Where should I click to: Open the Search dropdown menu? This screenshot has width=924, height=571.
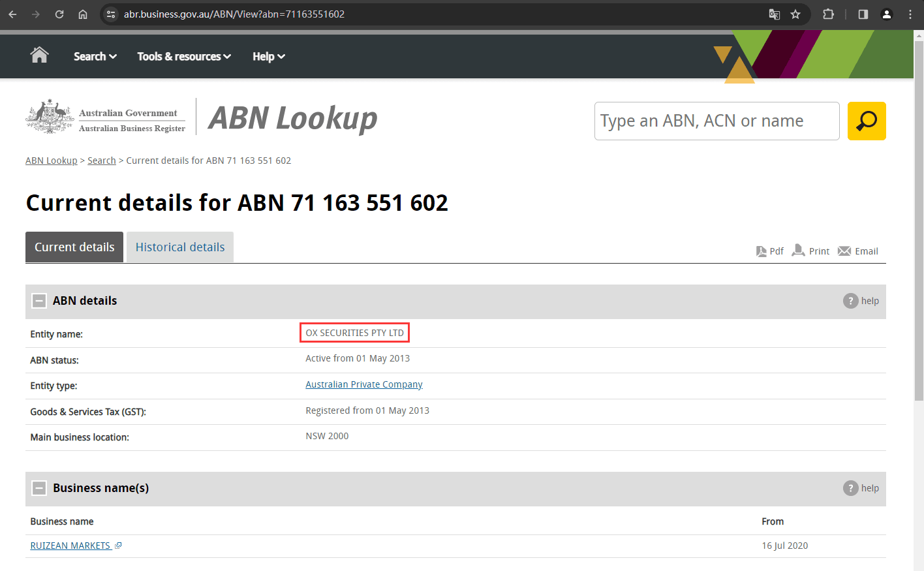coord(95,56)
